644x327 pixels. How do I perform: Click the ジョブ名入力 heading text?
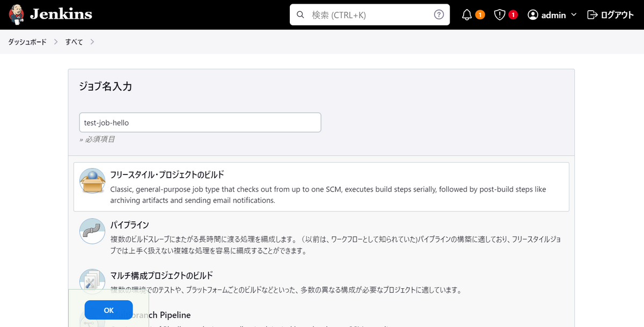[105, 86]
